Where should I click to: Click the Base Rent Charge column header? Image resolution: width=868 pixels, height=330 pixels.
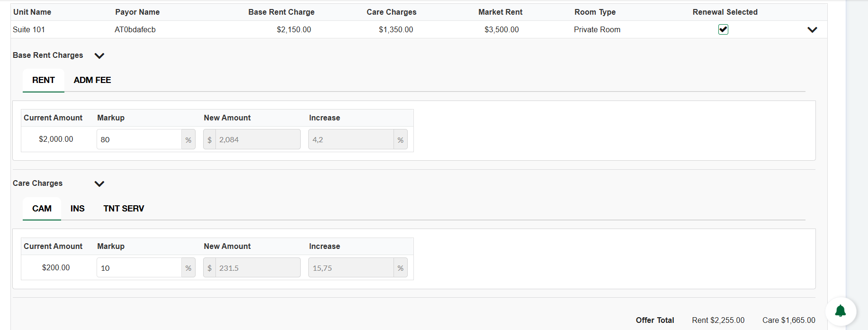point(281,12)
